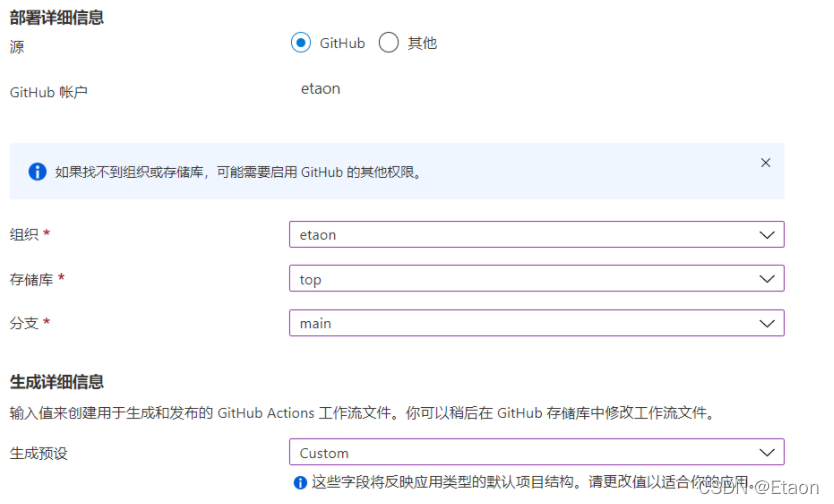Image resolution: width=834 pixels, height=504 pixels.
Task: Open the 组织 dropdown showing etaon
Action: coord(537,234)
